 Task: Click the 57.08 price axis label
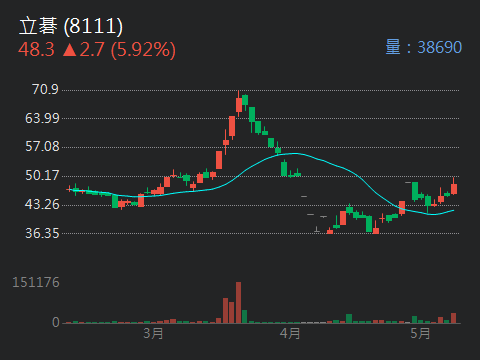42,147
